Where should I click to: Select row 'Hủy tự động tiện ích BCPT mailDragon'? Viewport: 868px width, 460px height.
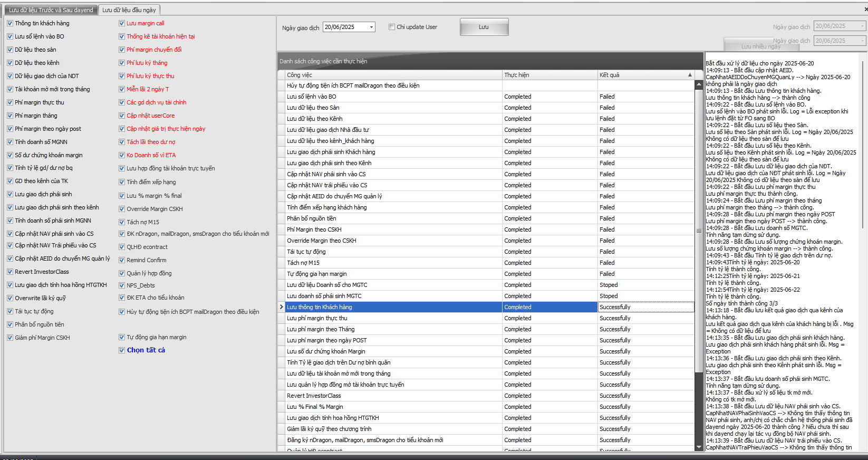pyautogui.click(x=486, y=85)
